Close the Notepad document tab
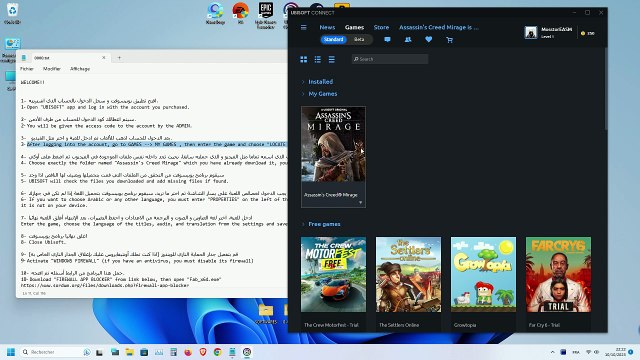 click(104, 58)
